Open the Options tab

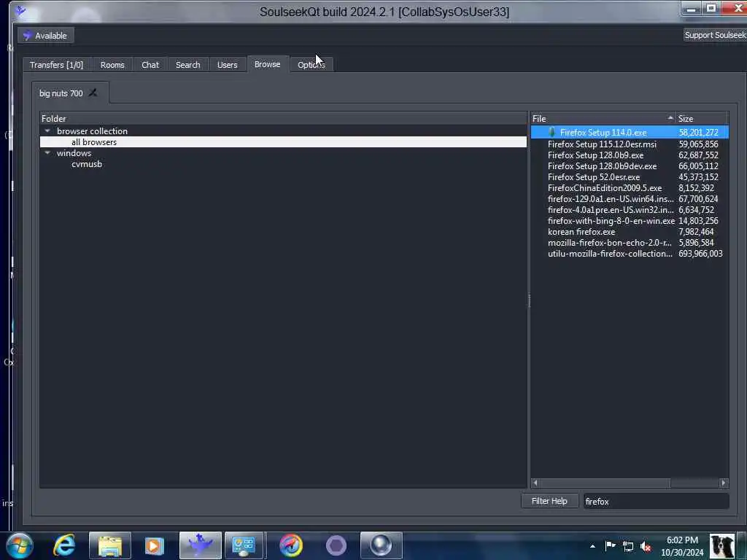point(311,65)
